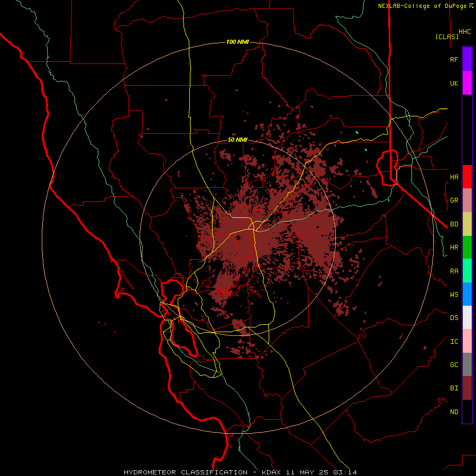Click the UK legend label
This screenshot has width=476, height=476.
pos(454,83)
